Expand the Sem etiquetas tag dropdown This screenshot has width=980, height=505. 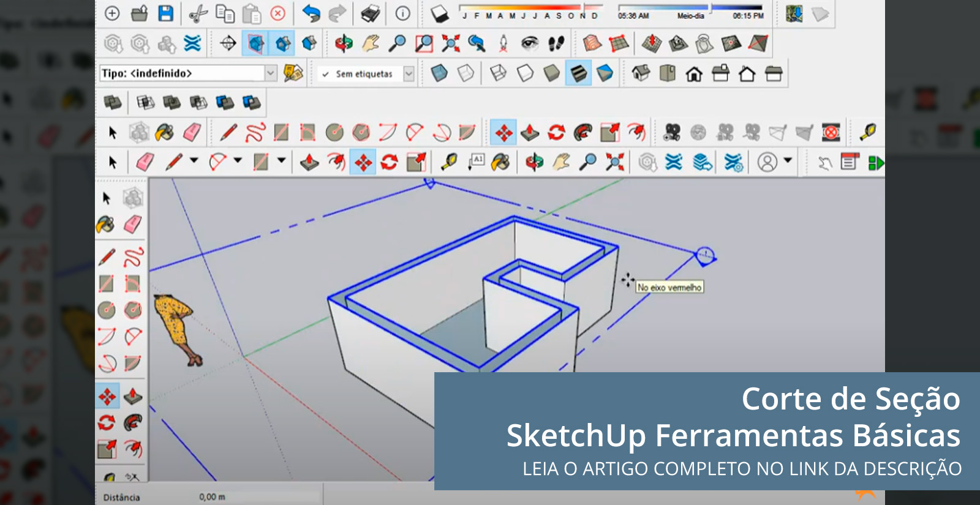pyautogui.click(x=409, y=74)
